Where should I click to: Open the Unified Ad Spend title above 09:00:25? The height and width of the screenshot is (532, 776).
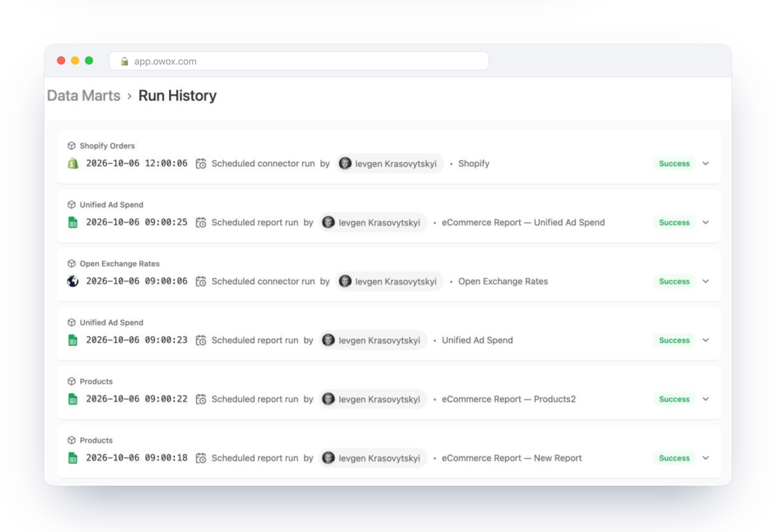pos(112,204)
